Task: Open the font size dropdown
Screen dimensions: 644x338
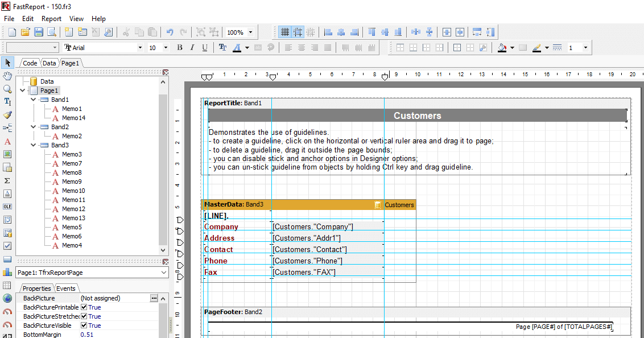Action: pyautogui.click(x=166, y=48)
